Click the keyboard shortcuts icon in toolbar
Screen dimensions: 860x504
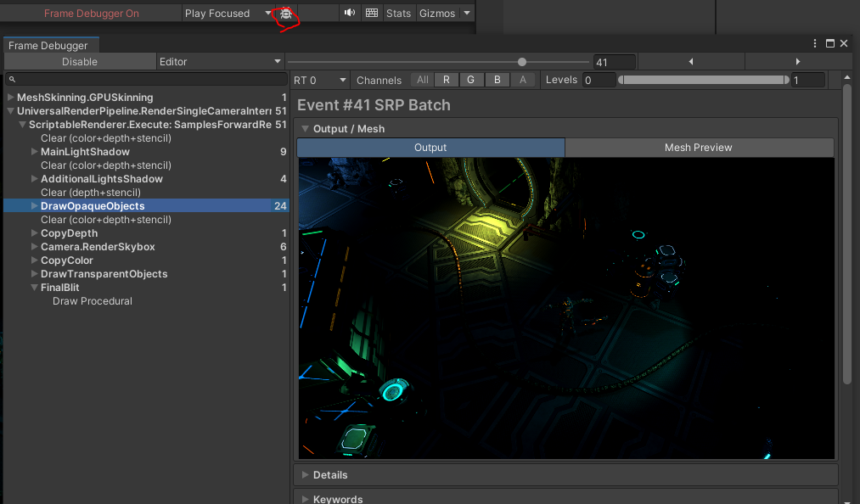371,13
